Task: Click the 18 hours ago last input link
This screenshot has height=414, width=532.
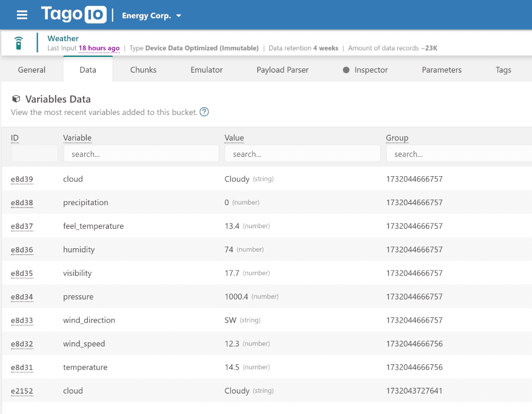Action: (99, 48)
